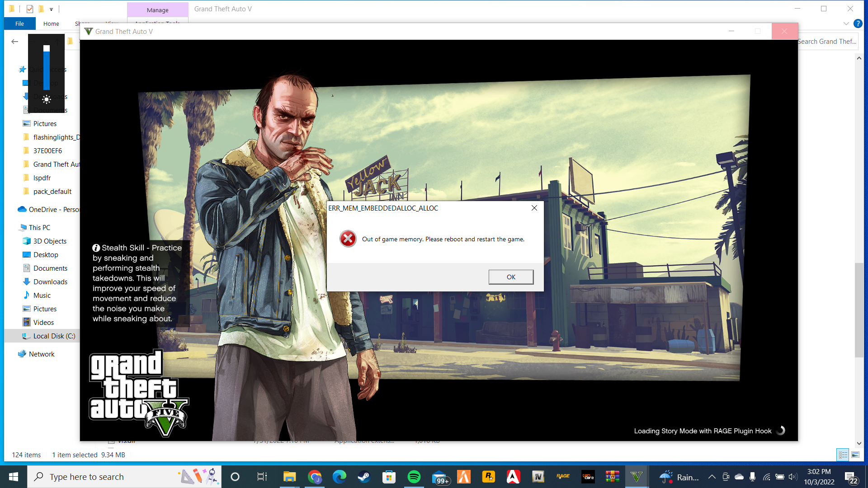
Task: Close the ERR_MEM_EMBEDDEDALLOC_ALLOC dialog with X
Action: click(x=534, y=208)
